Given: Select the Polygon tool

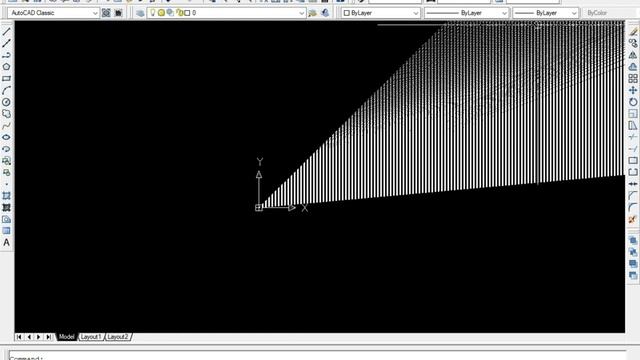Looking at the screenshot, I should pos(7,67).
